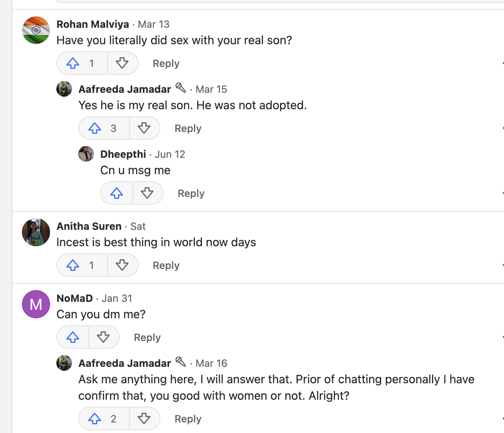Downvote NoMaD's comment

[103, 337]
